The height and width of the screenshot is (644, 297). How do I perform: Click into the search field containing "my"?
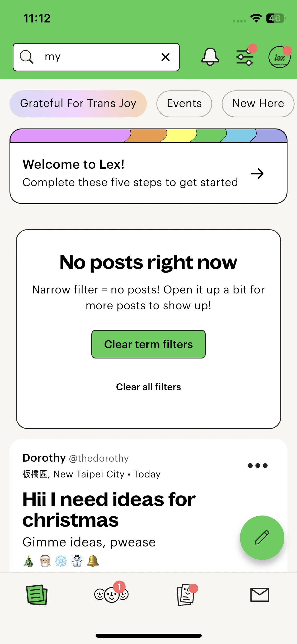(x=100, y=57)
